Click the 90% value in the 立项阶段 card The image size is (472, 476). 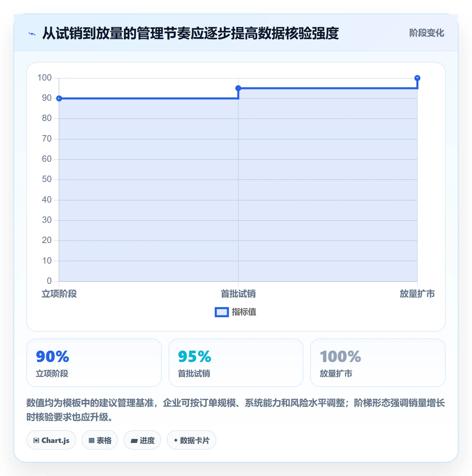coord(53,357)
